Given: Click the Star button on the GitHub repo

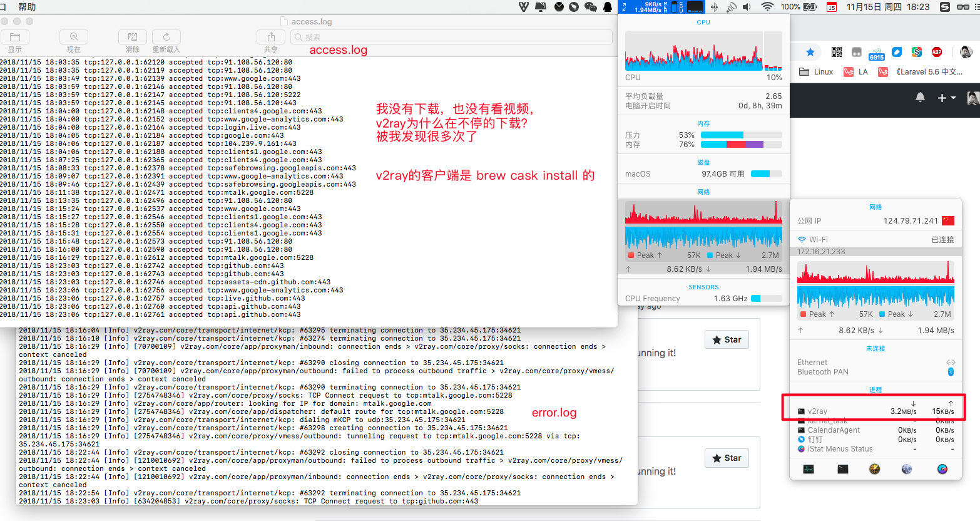Looking at the screenshot, I should [x=727, y=339].
